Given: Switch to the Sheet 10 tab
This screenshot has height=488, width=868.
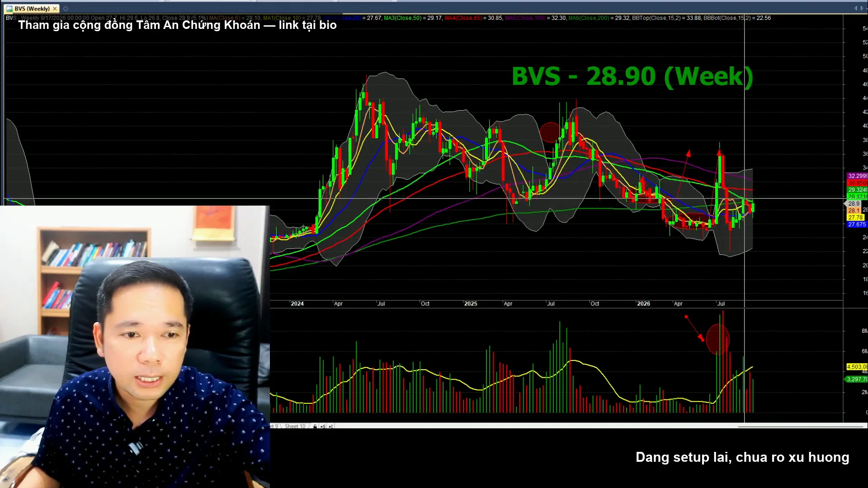Looking at the screenshot, I should [x=295, y=426].
